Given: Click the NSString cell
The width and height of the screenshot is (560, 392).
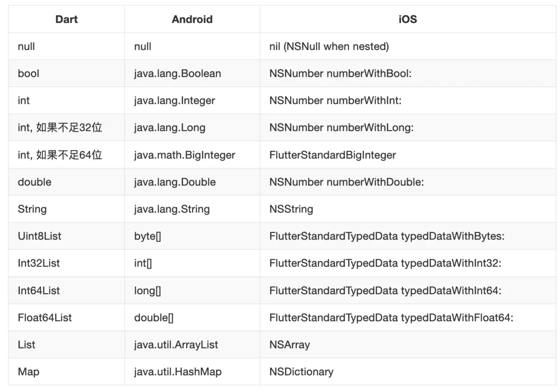Looking at the screenshot, I should click(408, 209).
